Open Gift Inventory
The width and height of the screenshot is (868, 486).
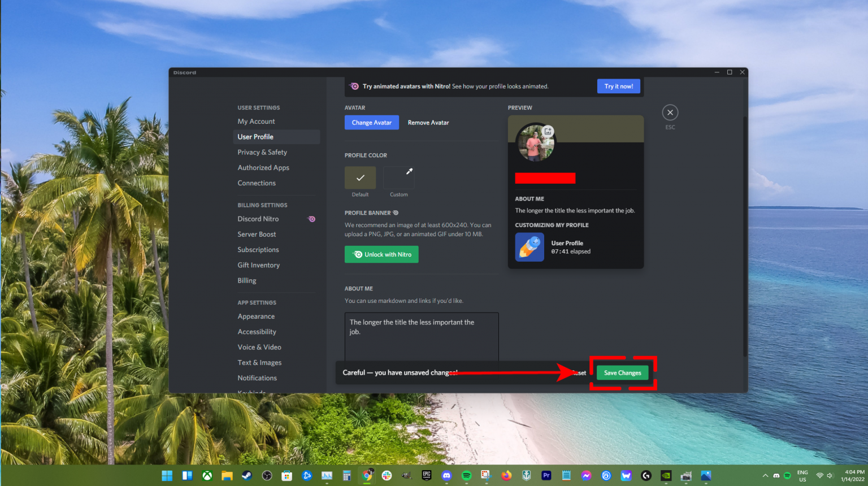276,265
